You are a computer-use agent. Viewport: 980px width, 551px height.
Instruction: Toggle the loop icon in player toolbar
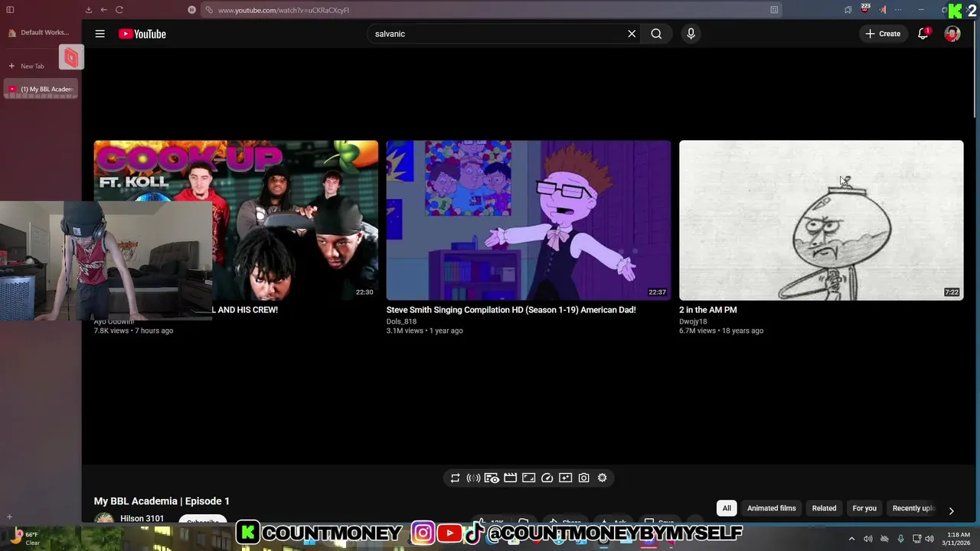click(x=455, y=478)
